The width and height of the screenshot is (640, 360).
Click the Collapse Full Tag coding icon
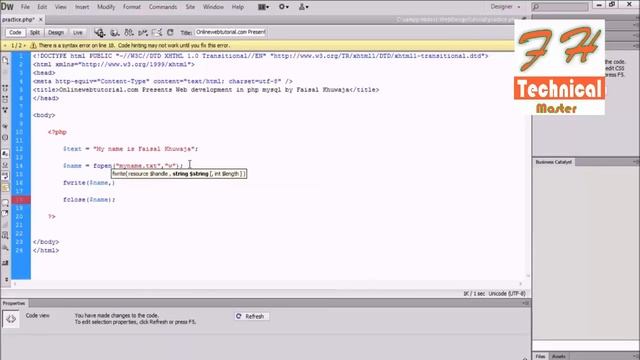(x=5, y=88)
